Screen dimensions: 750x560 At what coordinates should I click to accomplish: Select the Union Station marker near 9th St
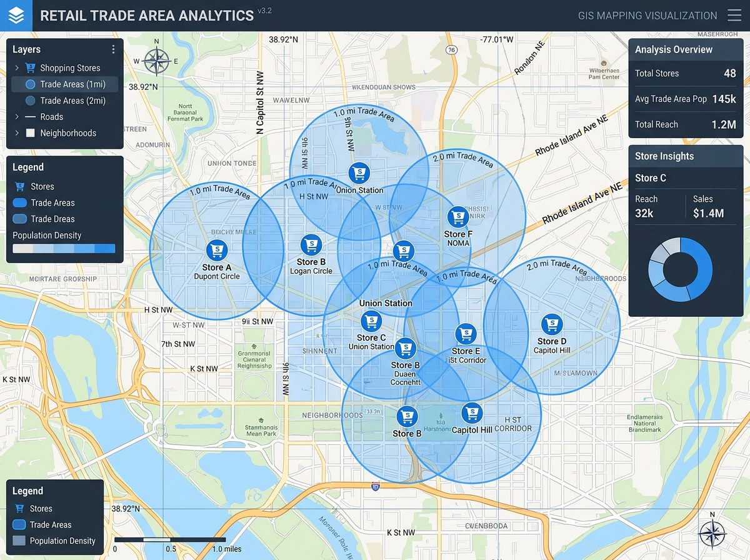359,173
